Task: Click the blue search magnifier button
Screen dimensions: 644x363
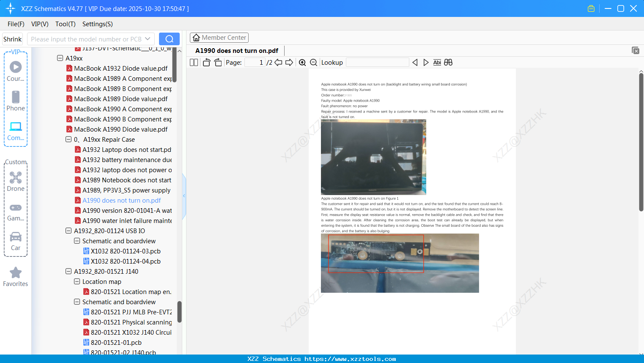Action: 169,39
